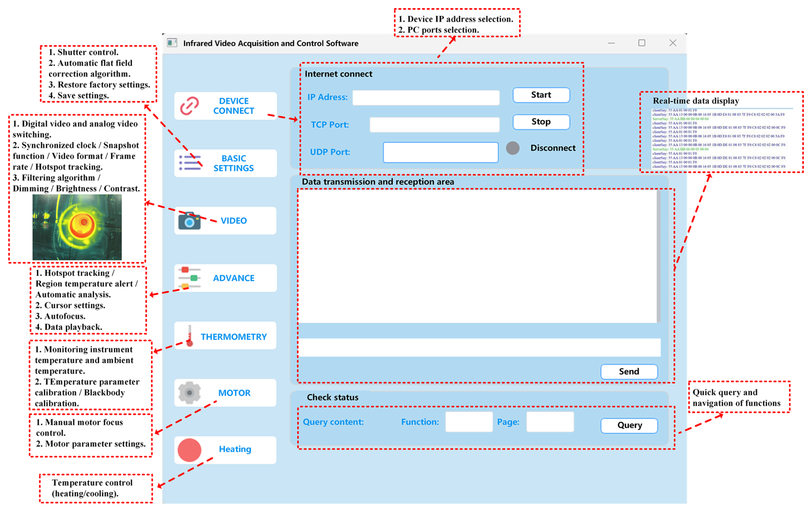Click the red chain-link Device Connect icon
812x512 pixels.
(x=189, y=106)
